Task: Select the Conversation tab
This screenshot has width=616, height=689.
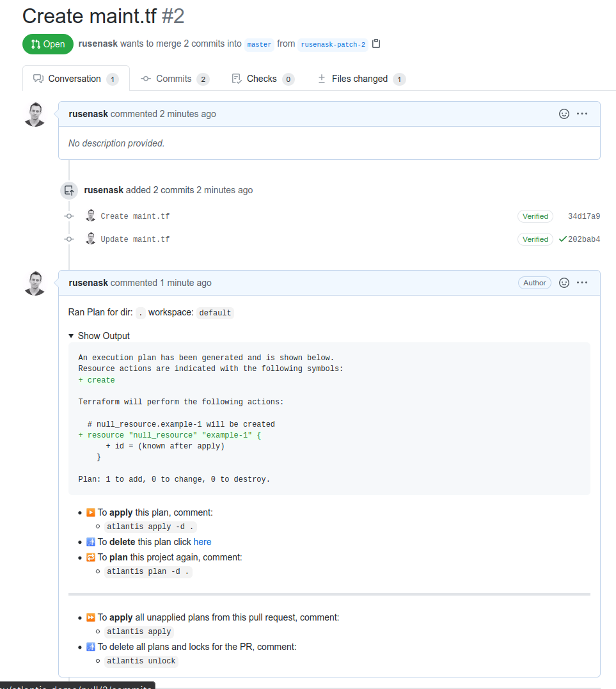Action: coord(75,79)
